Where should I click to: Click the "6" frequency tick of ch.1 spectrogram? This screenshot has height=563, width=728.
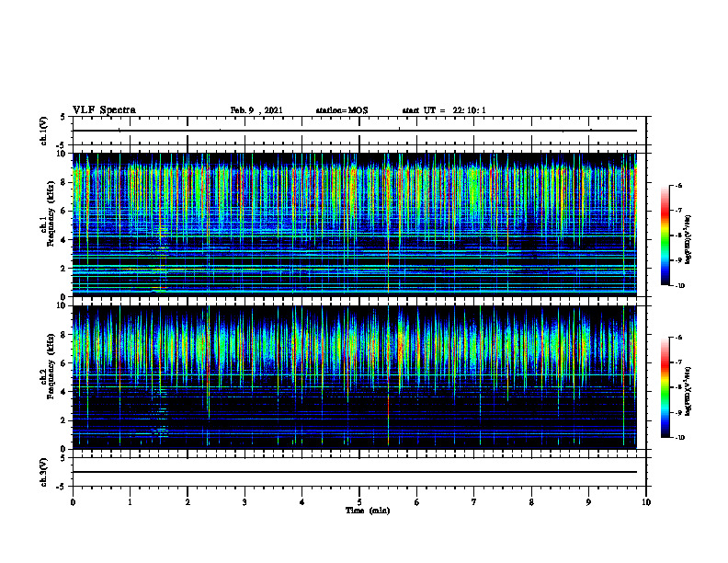coord(64,211)
